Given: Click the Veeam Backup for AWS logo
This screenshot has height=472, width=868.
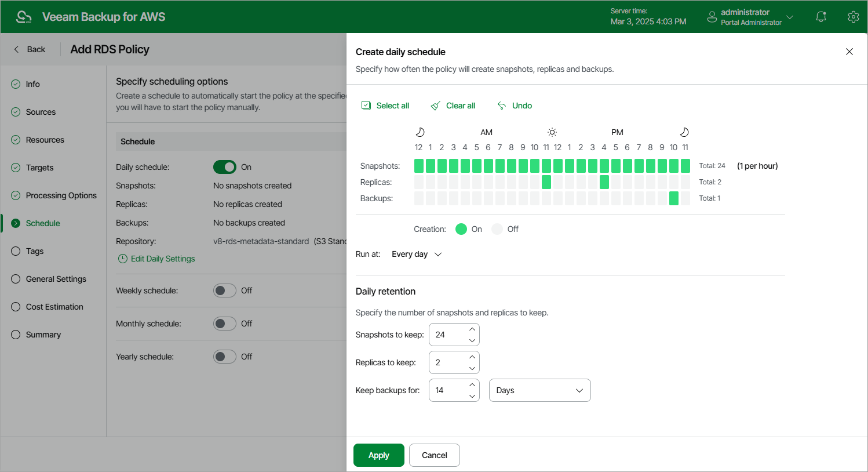Looking at the screenshot, I should click(x=23, y=16).
